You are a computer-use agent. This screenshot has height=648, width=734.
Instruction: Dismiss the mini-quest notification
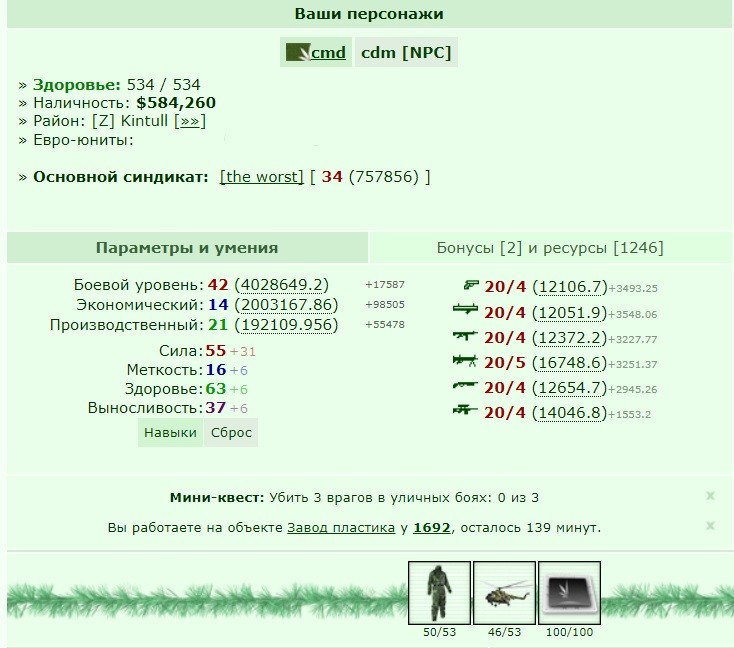point(710,495)
